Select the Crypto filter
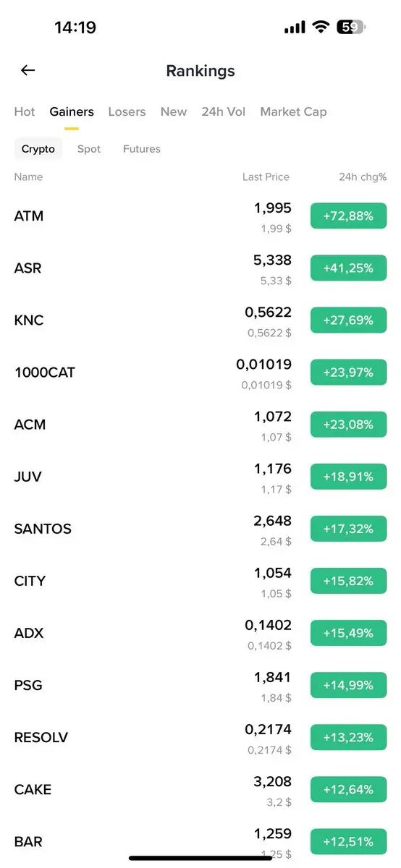This screenshot has width=401, height=868. point(38,149)
